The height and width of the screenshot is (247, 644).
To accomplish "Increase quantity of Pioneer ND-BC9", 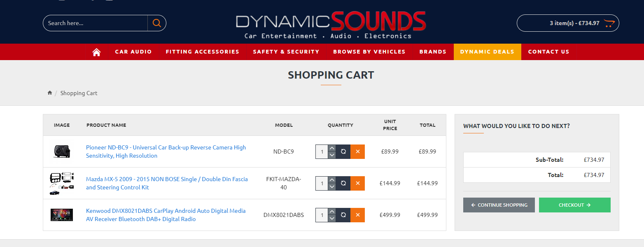I will [x=332, y=148].
